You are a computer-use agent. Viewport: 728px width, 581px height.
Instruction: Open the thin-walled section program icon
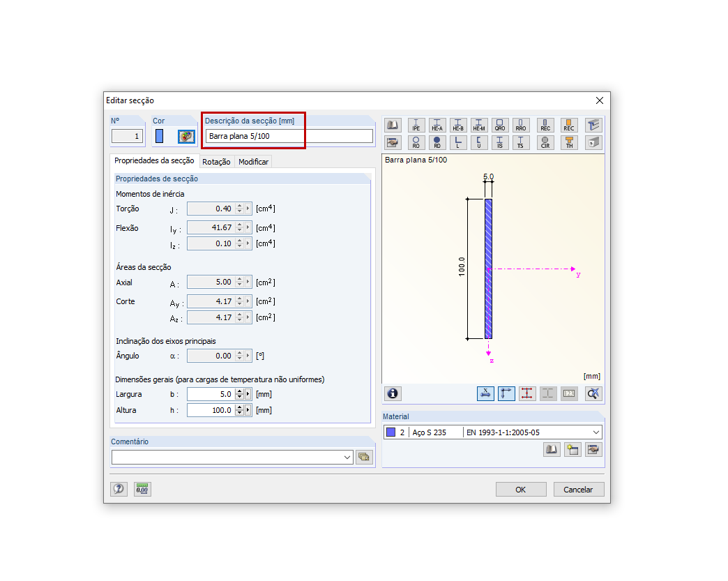pos(593,125)
